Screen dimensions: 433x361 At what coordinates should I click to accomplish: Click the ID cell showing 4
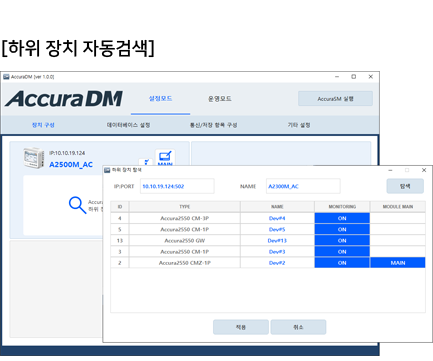point(120,218)
